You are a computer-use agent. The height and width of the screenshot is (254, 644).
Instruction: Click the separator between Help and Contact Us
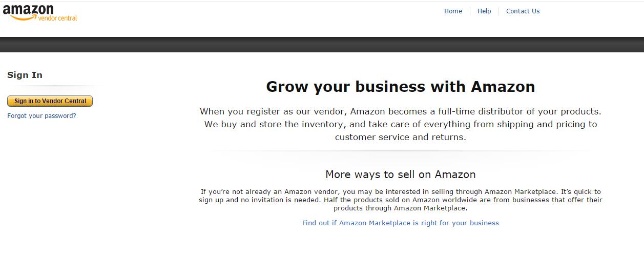[498, 11]
